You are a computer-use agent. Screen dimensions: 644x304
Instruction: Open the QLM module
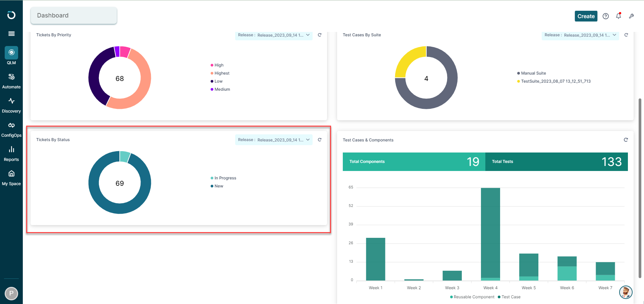tap(11, 56)
